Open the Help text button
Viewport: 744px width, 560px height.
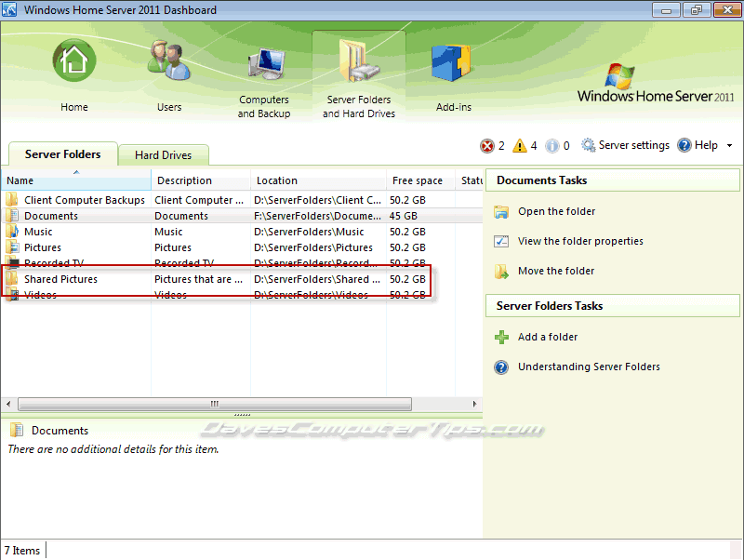pos(706,145)
